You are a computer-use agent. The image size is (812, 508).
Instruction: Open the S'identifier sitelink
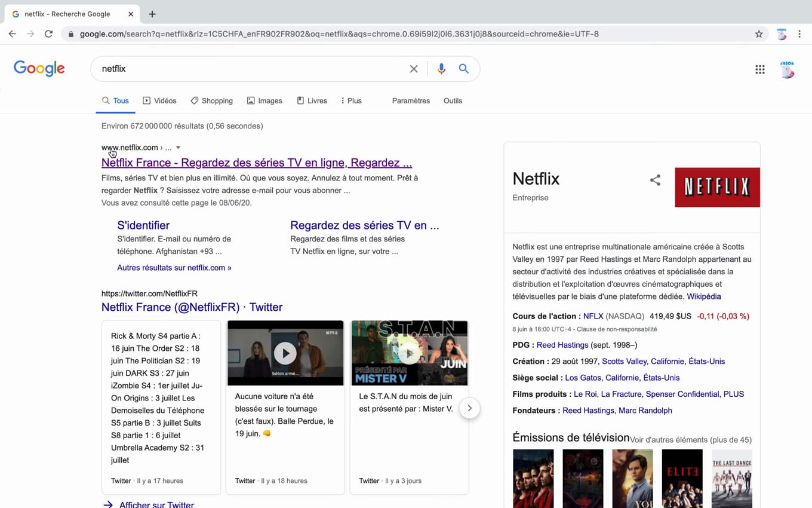[x=143, y=225]
